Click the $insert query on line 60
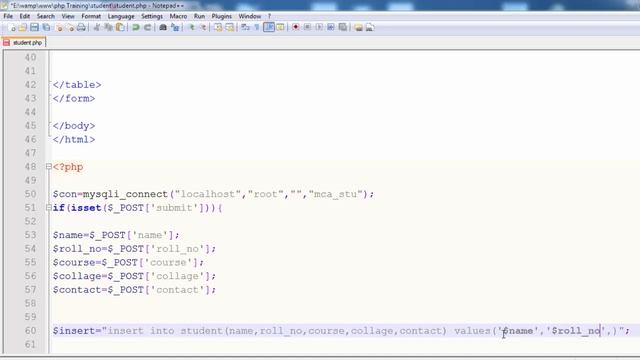The height and width of the screenshot is (360, 640). tap(341, 331)
